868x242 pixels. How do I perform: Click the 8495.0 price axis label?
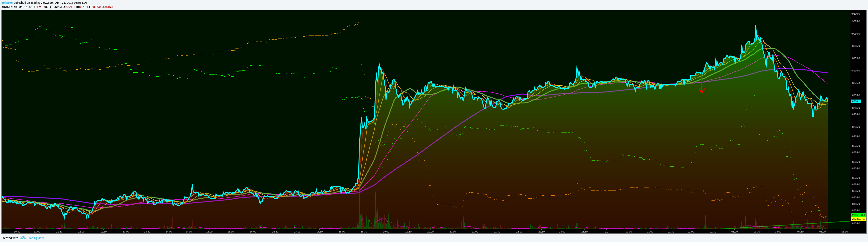point(856,204)
